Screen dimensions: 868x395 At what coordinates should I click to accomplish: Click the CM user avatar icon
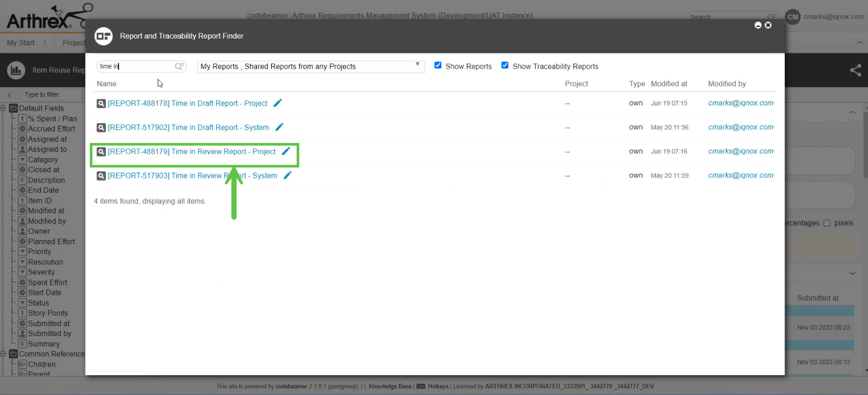point(792,17)
